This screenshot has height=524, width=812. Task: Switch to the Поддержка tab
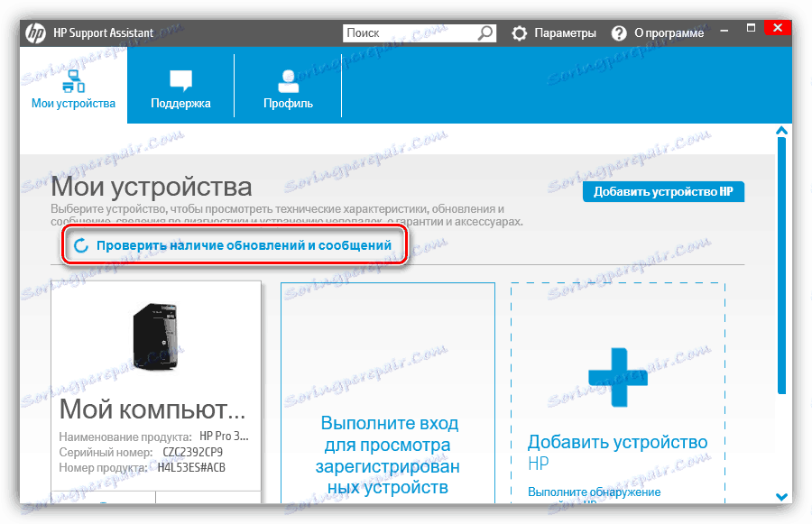180,88
